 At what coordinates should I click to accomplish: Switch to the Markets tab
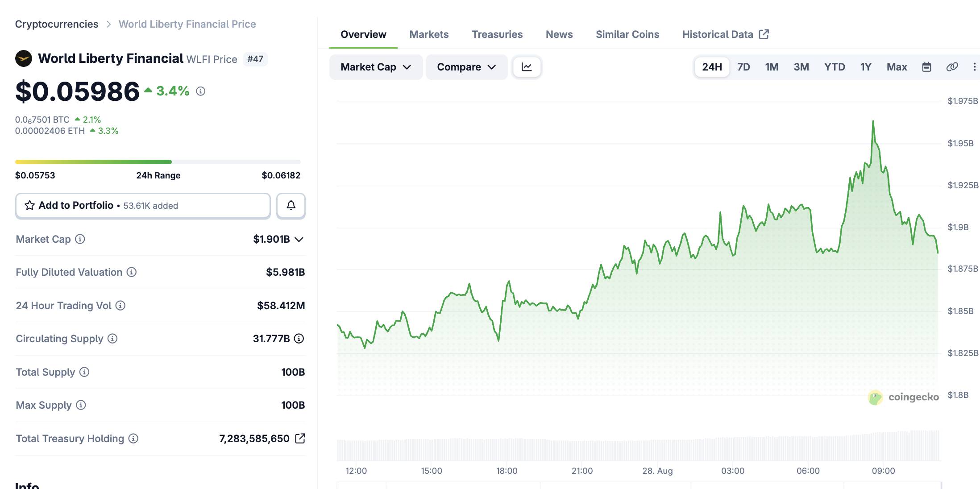coord(429,34)
